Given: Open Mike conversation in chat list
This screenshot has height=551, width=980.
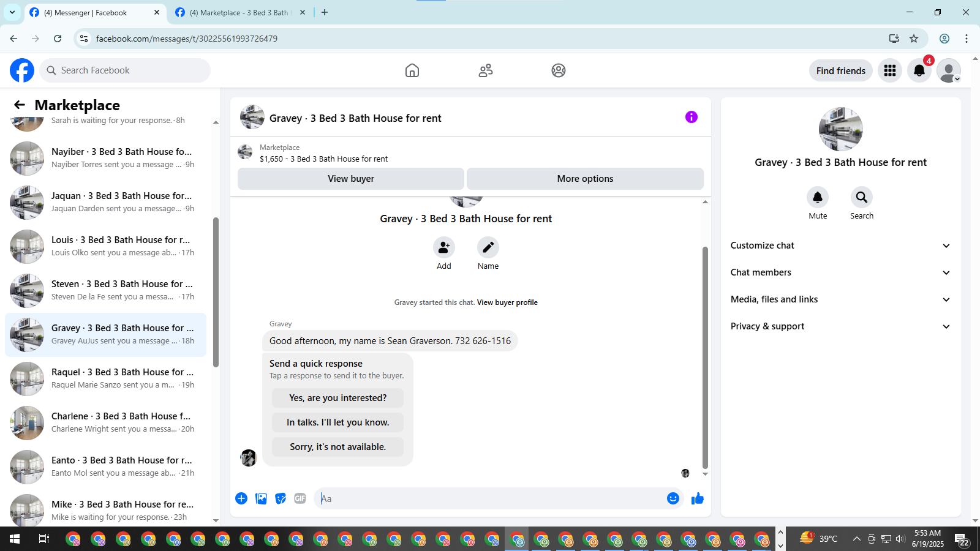Looking at the screenshot, I should pyautogui.click(x=105, y=509).
